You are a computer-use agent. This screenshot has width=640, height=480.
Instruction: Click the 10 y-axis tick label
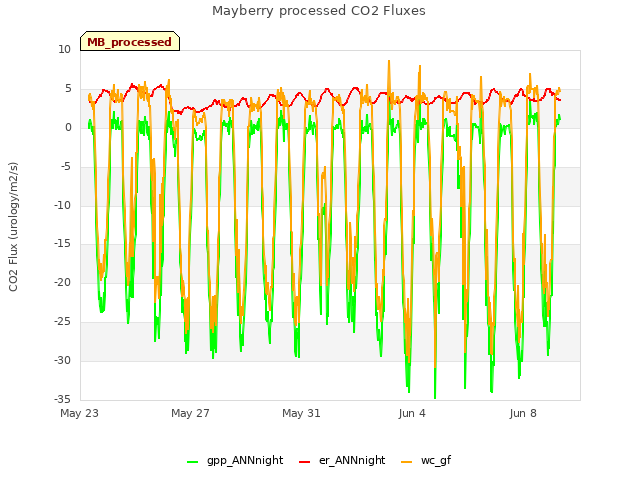(64, 50)
